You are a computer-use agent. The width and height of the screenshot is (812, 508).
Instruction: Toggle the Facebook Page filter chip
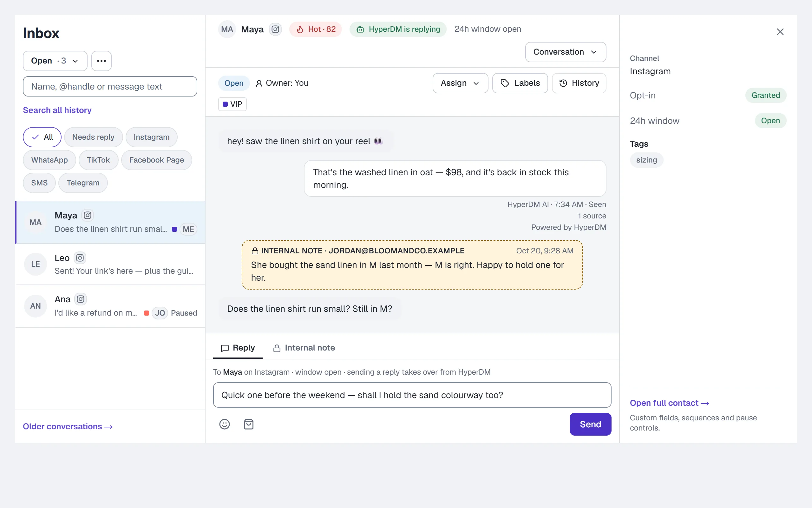[x=157, y=160]
